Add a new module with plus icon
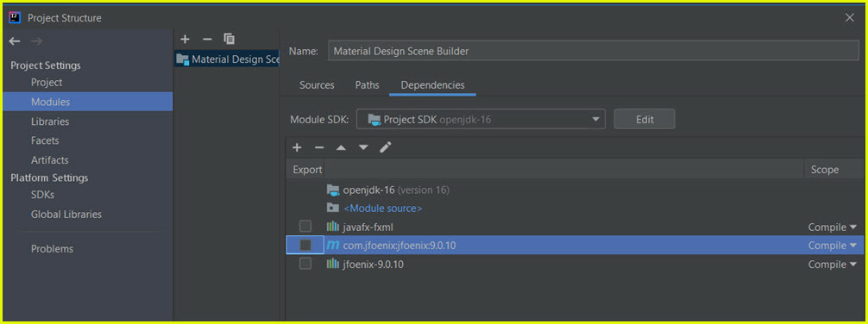 (x=185, y=40)
